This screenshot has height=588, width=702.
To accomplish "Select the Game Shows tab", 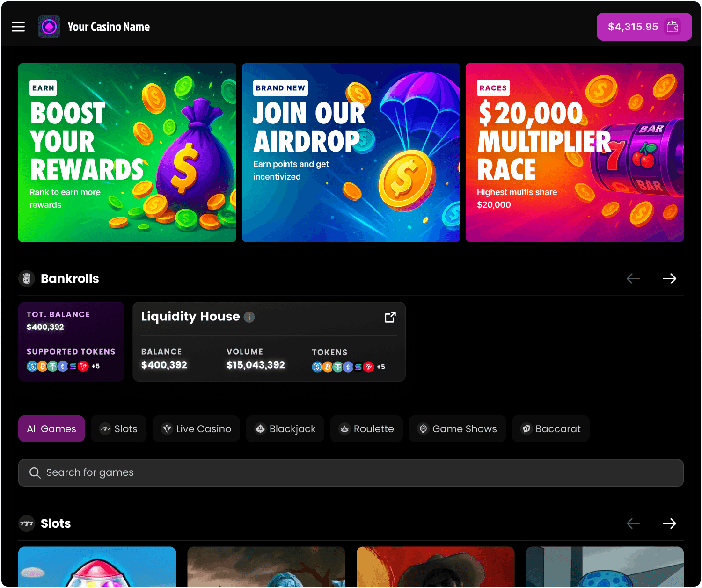I will coord(457,429).
